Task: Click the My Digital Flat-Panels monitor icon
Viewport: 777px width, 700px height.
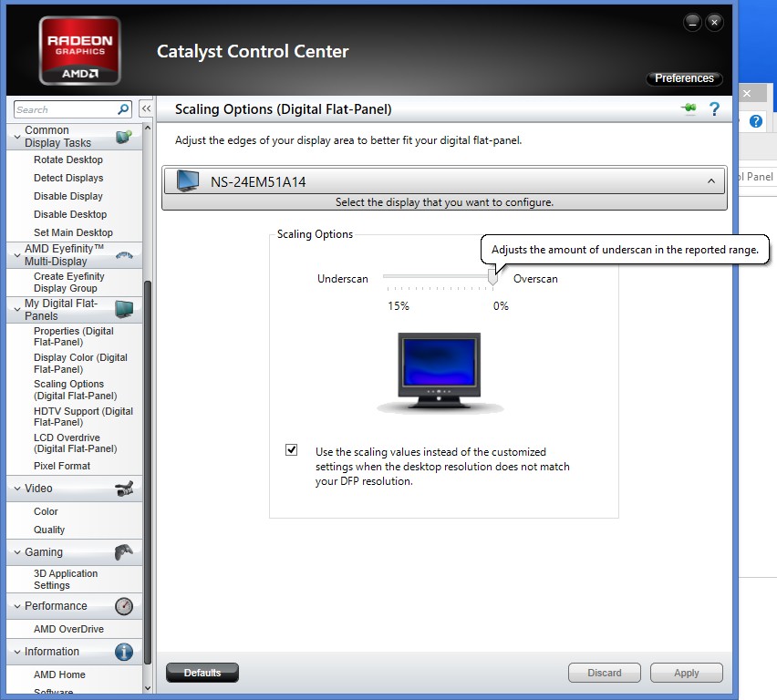Action: coord(126,309)
